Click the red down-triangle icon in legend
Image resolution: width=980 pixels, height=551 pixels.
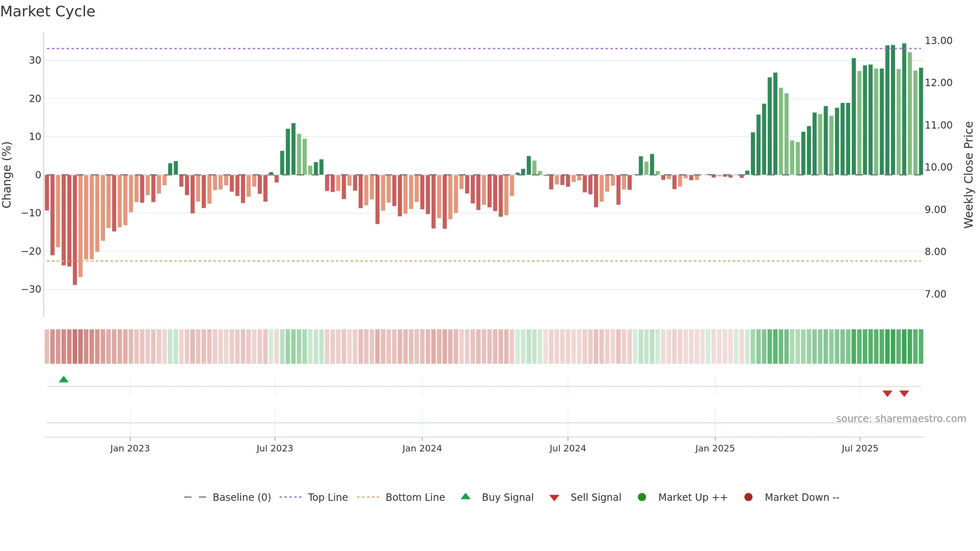tap(554, 498)
